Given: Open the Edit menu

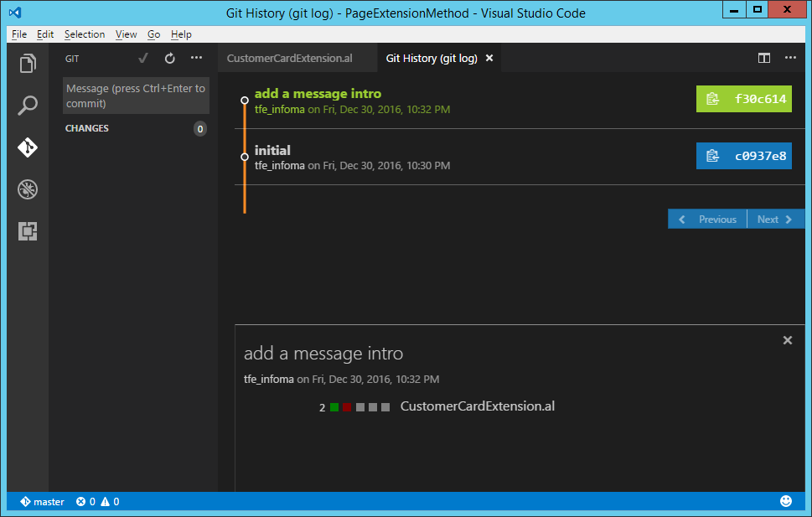Looking at the screenshot, I should 45,34.
